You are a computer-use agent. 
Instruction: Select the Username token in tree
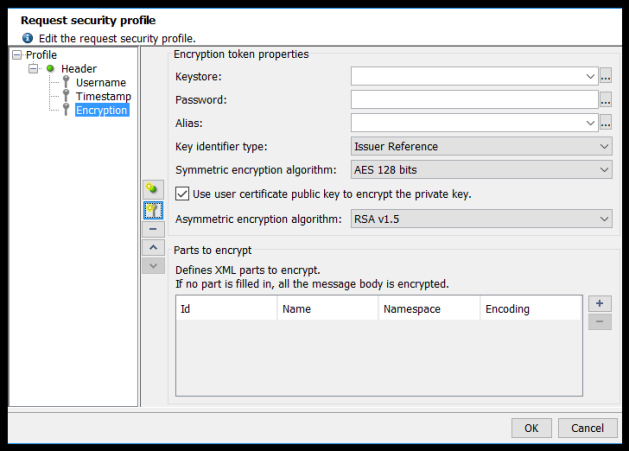(100, 83)
